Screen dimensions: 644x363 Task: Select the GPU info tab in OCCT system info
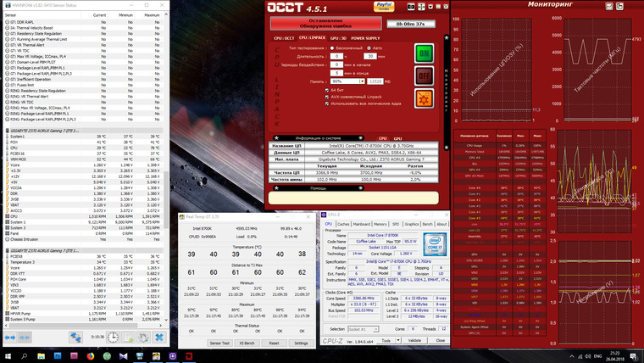tap(397, 138)
